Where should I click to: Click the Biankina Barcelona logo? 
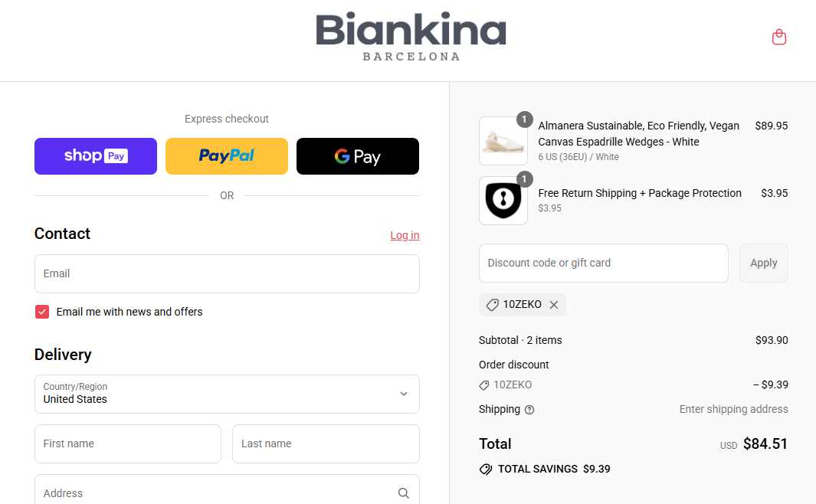pos(411,37)
